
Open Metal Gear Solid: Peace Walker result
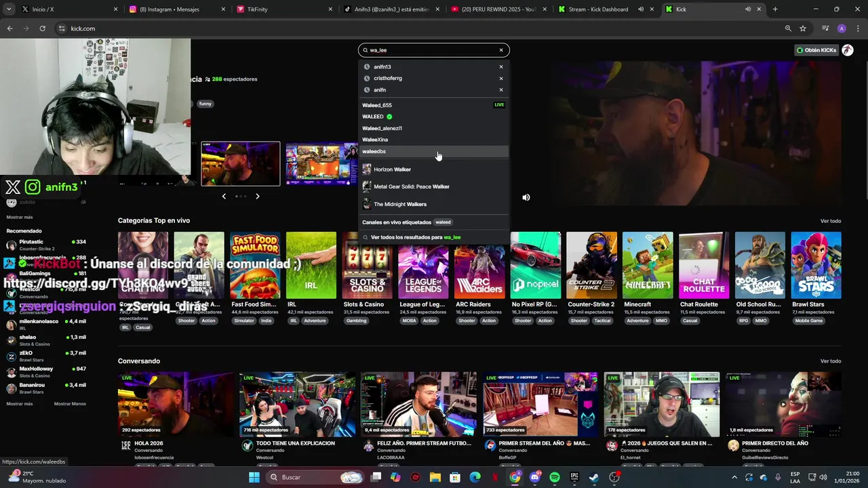[434, 186]
